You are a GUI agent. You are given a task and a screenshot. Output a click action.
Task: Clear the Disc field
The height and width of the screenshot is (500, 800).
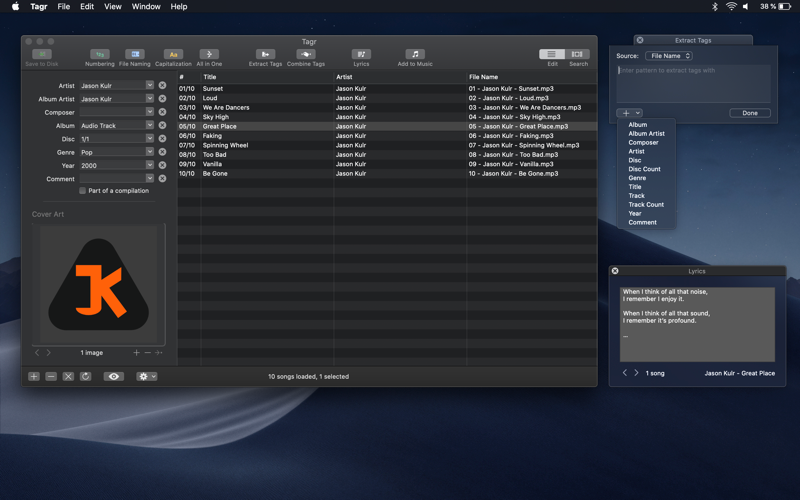coord(162,138)
